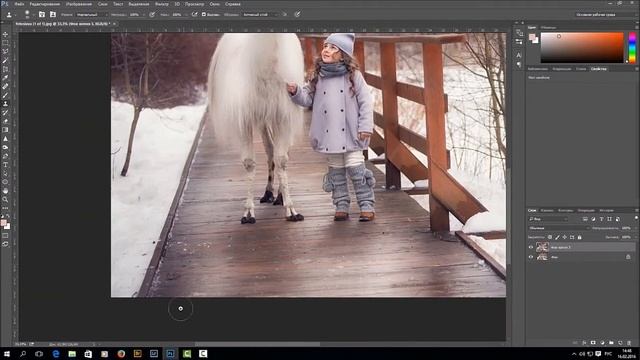640x360 pixels.
Task: Add a layer mask
Action: 593,342
